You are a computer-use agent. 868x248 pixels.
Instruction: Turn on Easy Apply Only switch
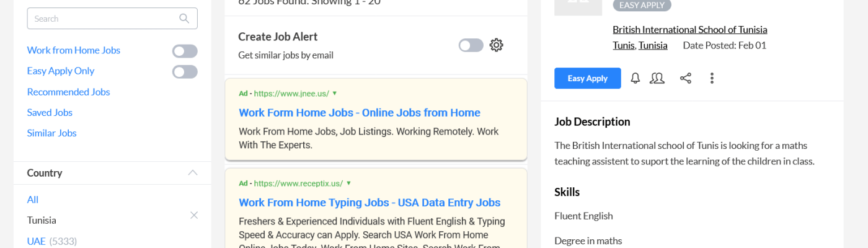185,72
